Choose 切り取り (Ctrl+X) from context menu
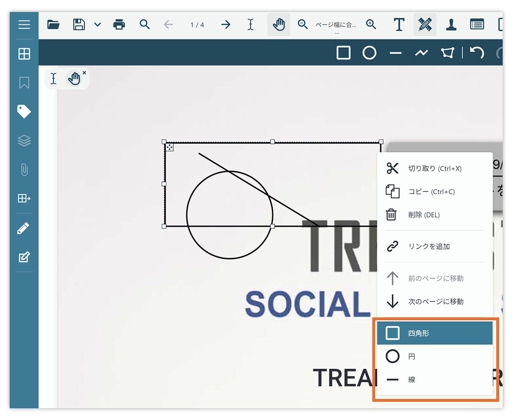Screen dimensions: 515x420 [x=435, y=168]
